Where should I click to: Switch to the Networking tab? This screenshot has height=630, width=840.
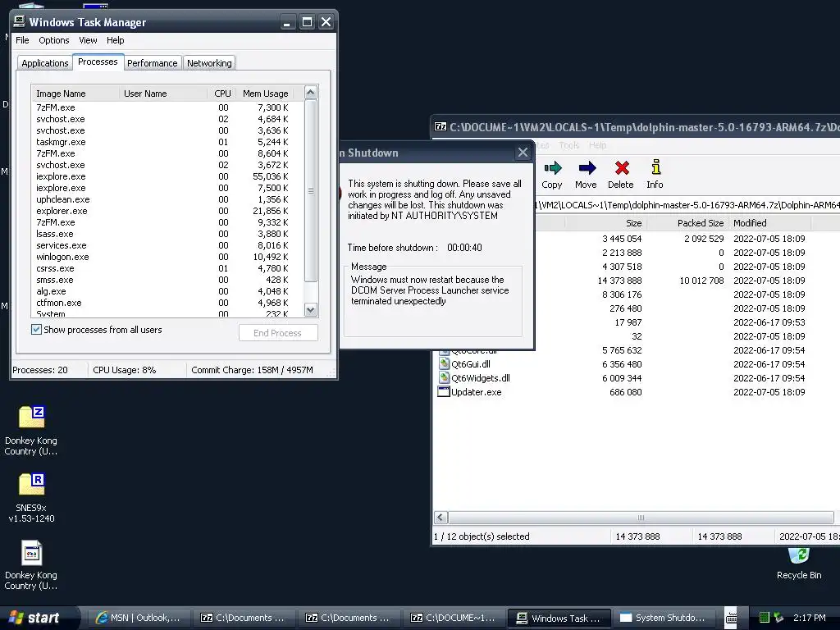click(209, 63)
